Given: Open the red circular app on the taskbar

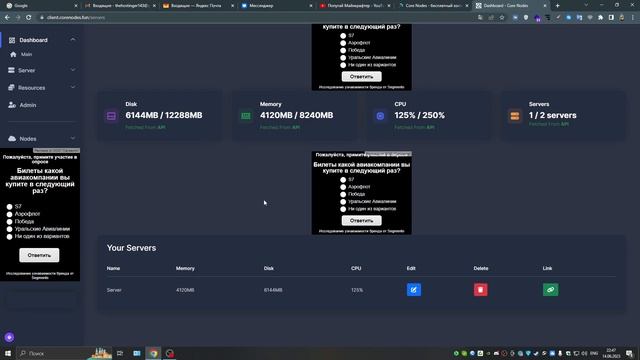Looking at the screenshot, I should pyautogui.click(x=170, y=353).
